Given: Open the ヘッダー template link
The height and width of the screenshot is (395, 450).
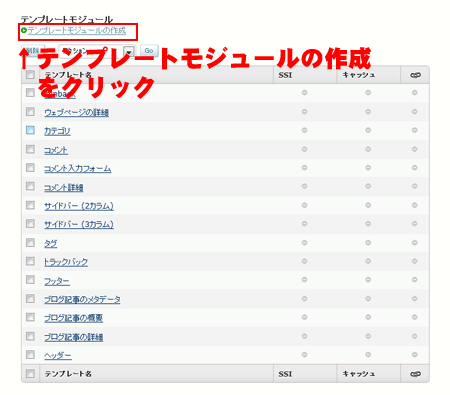Looking at the screenshot, I should point(58,356).
